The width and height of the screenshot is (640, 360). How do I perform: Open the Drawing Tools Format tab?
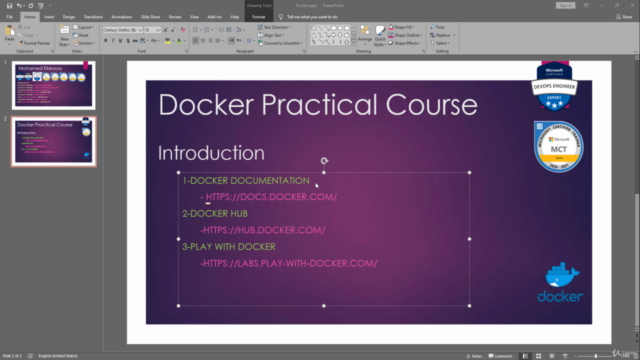click(258, 17)
